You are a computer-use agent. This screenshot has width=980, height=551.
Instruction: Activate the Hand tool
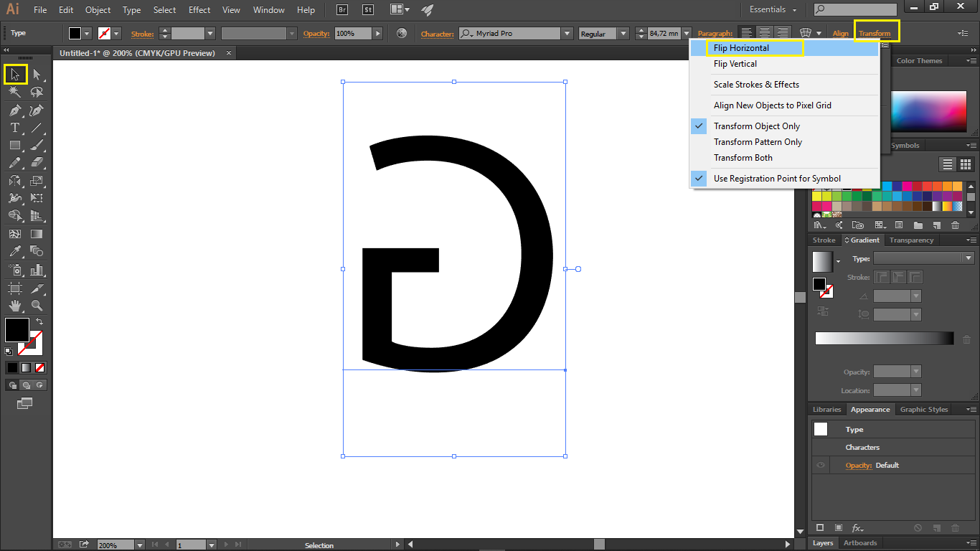pos(15,306)
